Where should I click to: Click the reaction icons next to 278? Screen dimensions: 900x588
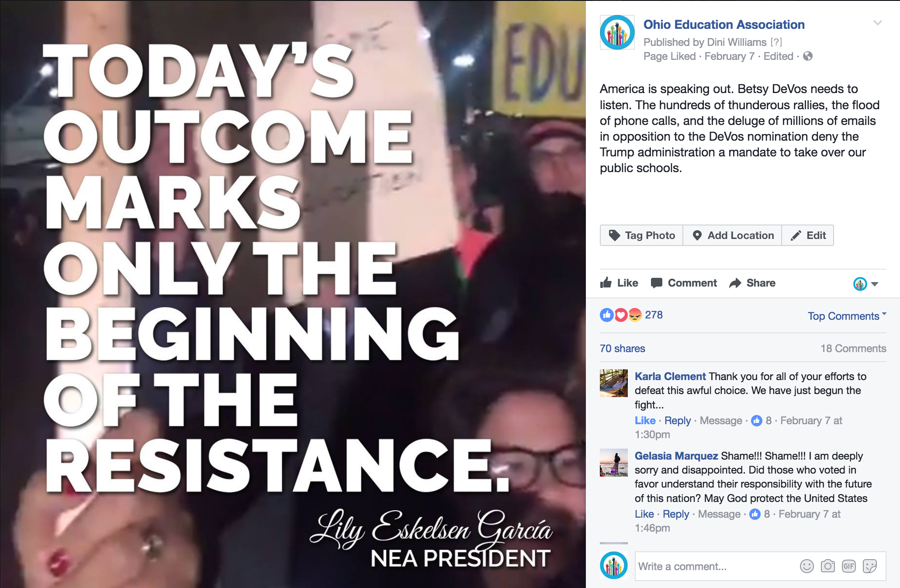(620, 315)
